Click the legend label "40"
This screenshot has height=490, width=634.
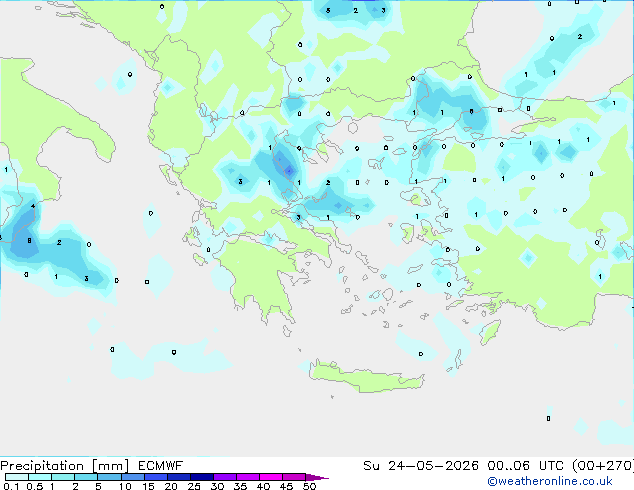(x=263, y=486)
